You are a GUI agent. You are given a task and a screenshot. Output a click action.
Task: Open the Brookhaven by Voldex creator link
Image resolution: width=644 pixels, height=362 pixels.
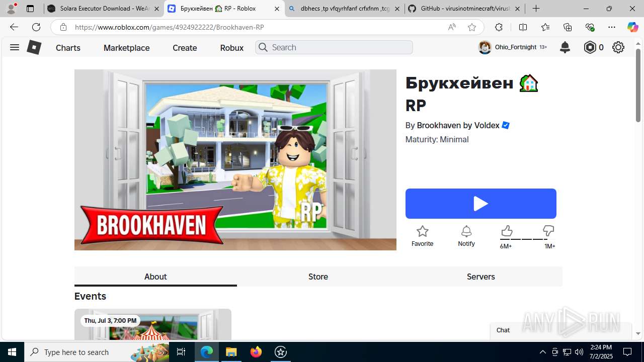[458, 125]
